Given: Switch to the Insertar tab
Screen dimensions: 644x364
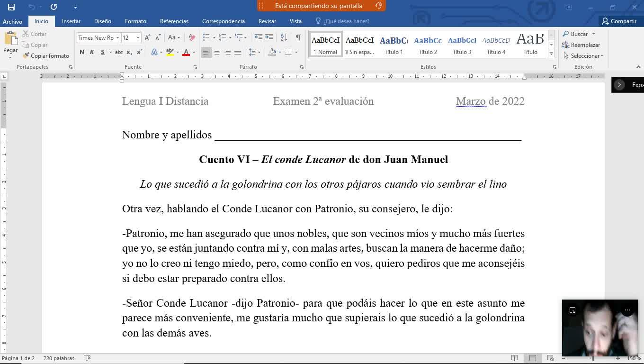Looking at the screenshot, I should coord(71,21).
